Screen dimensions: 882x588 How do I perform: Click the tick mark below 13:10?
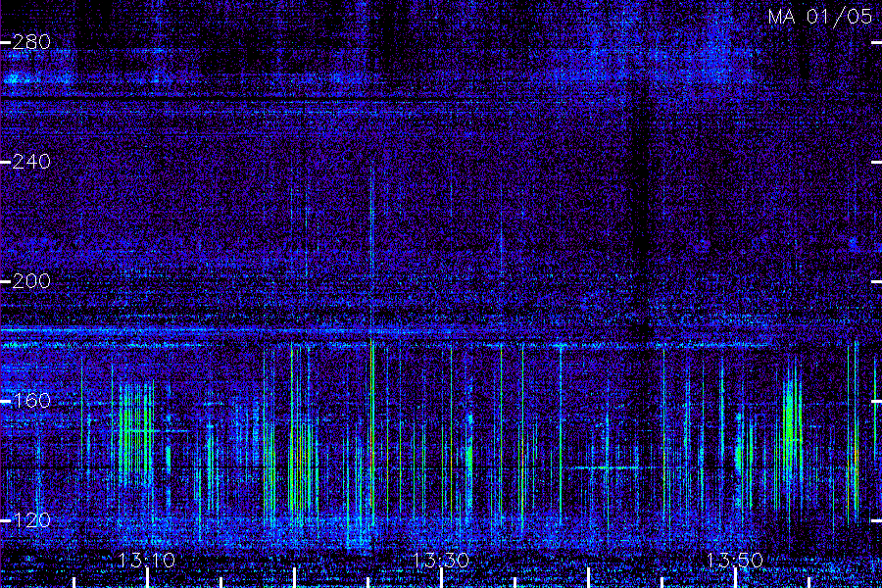pyautogui.click(x=147, y=578)
